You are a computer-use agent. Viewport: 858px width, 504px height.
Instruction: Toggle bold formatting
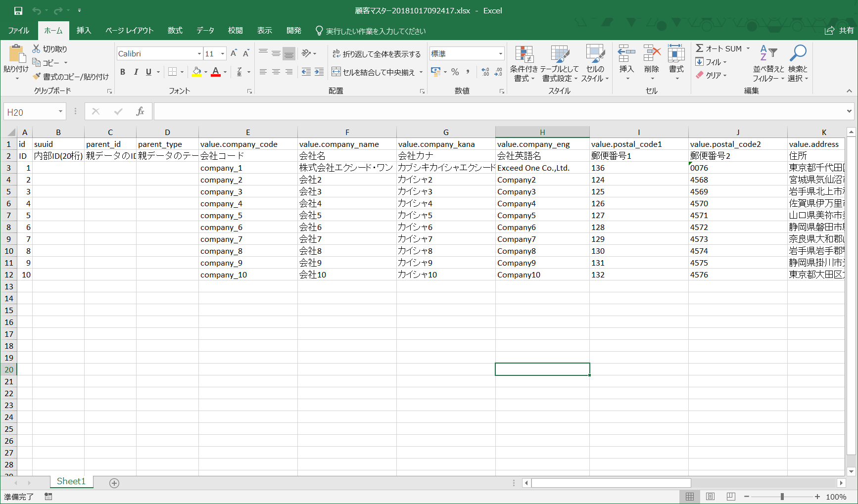[x=123, y=72]
